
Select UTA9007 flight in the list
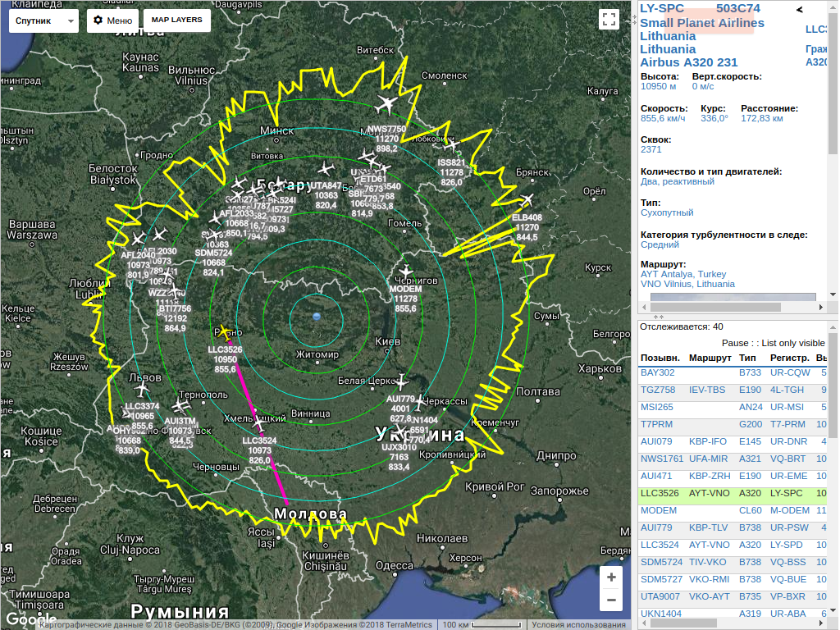point(660,596)
